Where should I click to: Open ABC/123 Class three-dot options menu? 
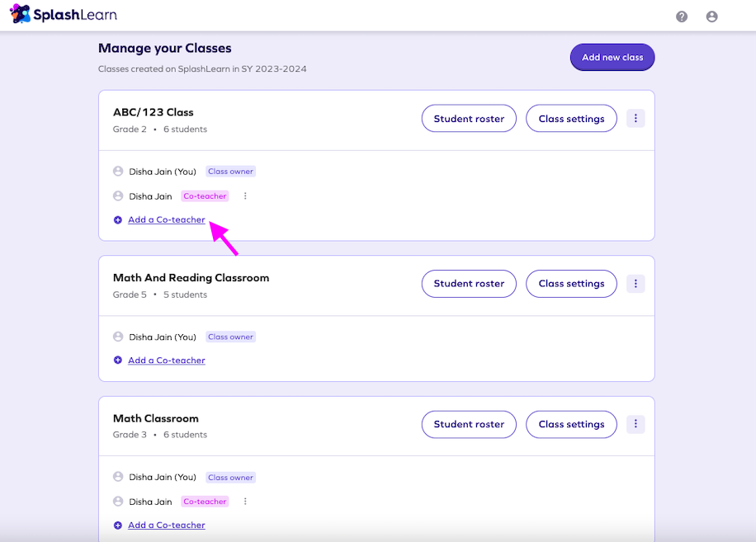pos(636,119)
